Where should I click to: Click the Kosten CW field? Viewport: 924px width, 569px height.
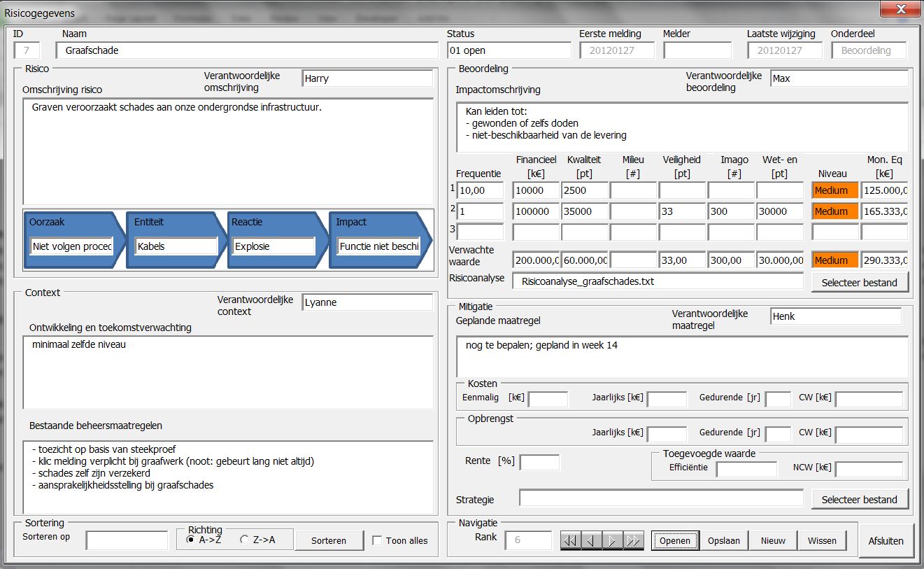(x=869, y=400)
